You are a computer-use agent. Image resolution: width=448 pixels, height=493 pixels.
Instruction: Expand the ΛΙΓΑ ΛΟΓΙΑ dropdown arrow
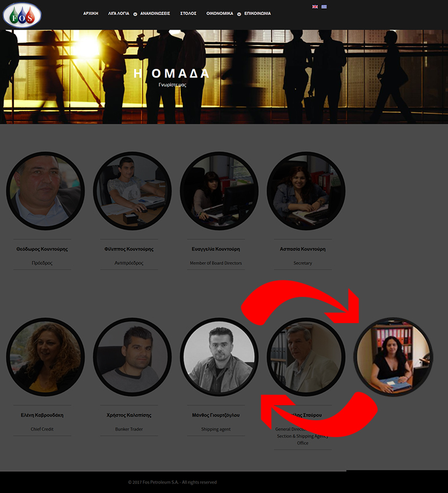coord(135,14)
